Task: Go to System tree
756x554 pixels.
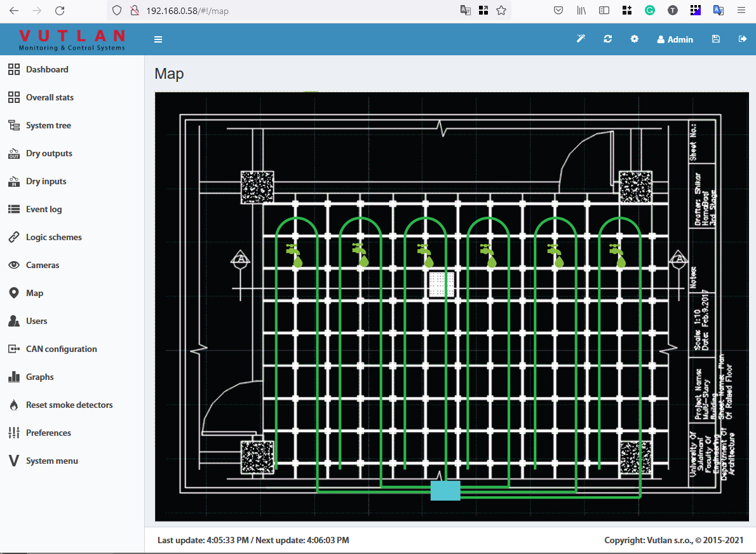Action: (48, 125)
